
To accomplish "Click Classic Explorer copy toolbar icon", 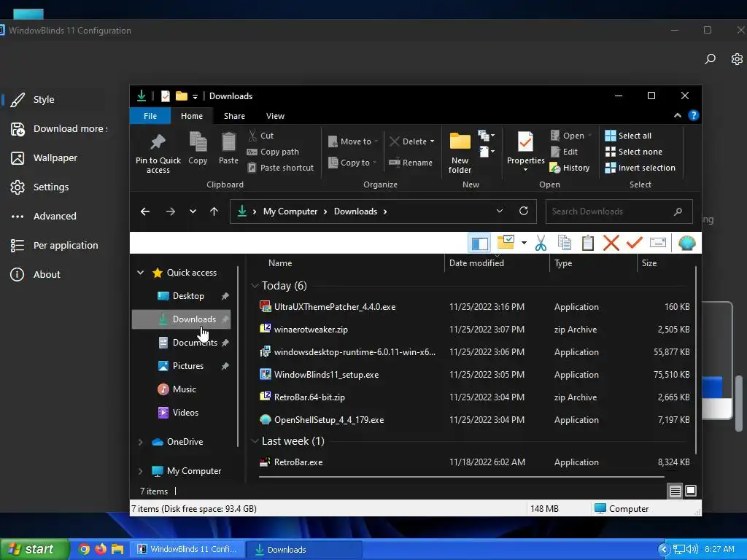I will (565, 243).
